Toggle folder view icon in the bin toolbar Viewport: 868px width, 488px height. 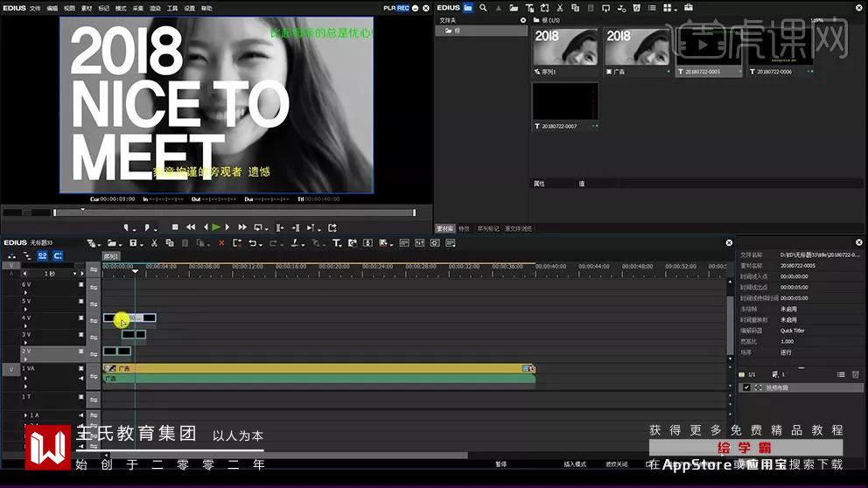tap(468, 8)
